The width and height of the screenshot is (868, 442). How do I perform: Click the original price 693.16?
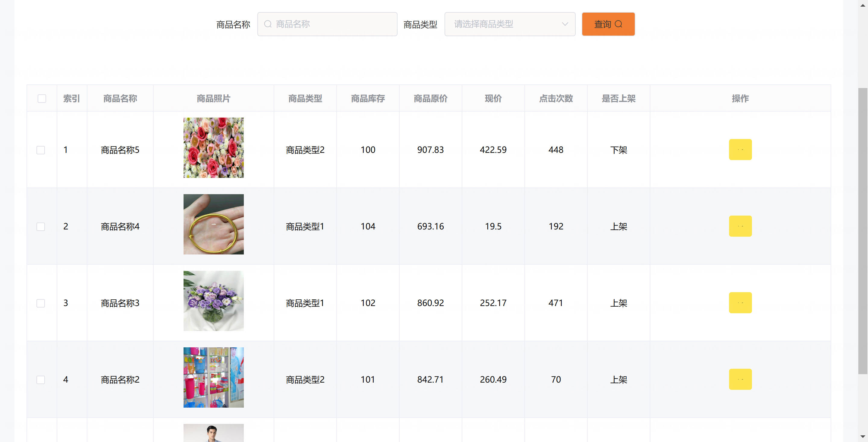point(431,226)
